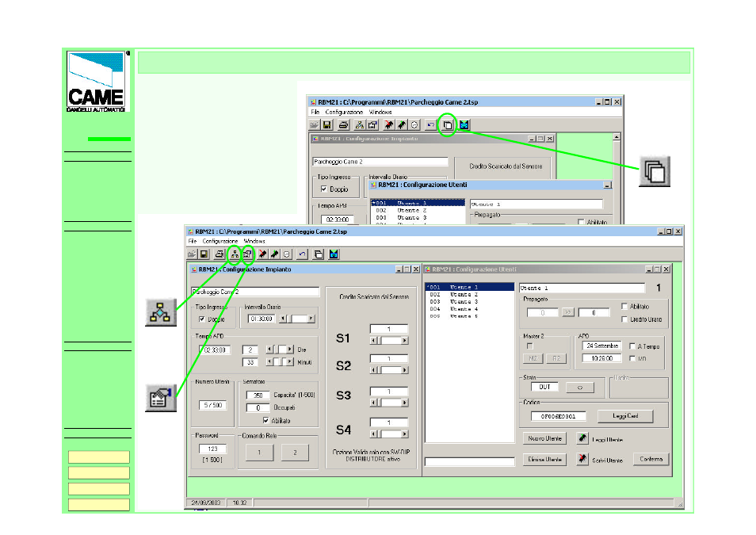The width and height of the screenshot is (756, 535).
Task: Click the S3 credit slider track
Action: point(389,402)
